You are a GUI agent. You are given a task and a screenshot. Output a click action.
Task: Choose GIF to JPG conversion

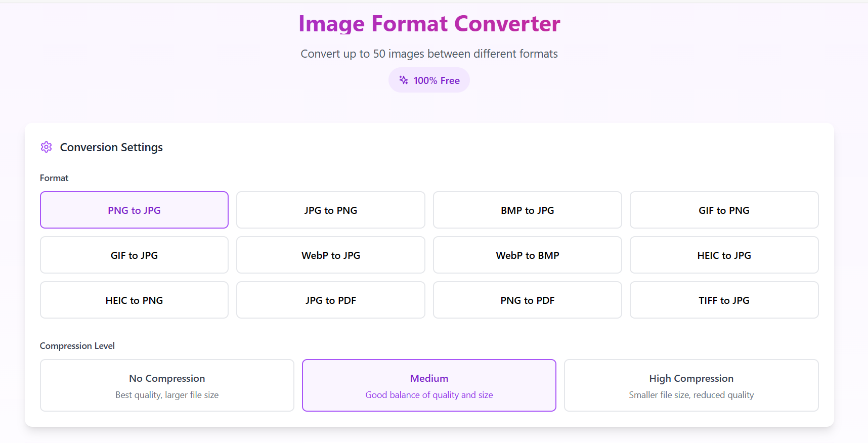tap(134, 255)
